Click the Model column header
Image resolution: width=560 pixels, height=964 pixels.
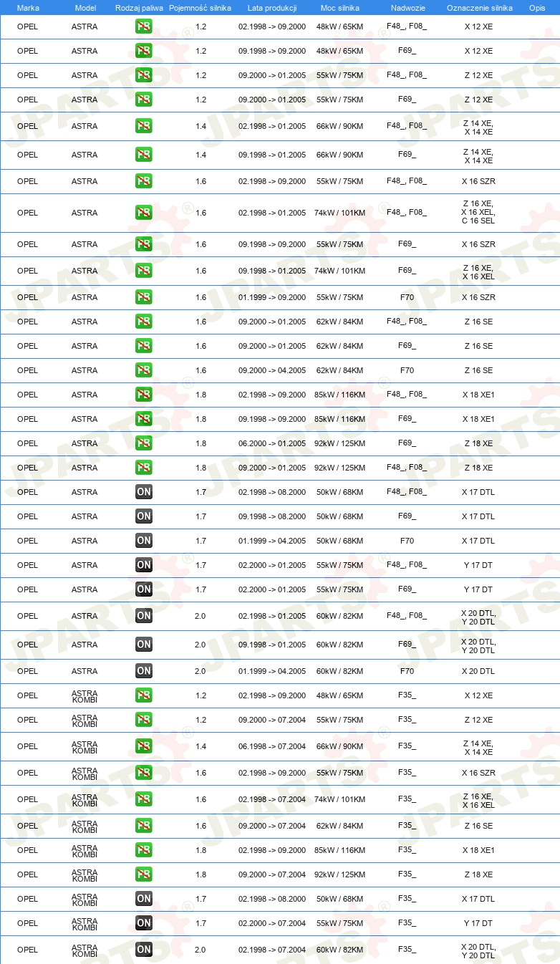pos(85,7)
